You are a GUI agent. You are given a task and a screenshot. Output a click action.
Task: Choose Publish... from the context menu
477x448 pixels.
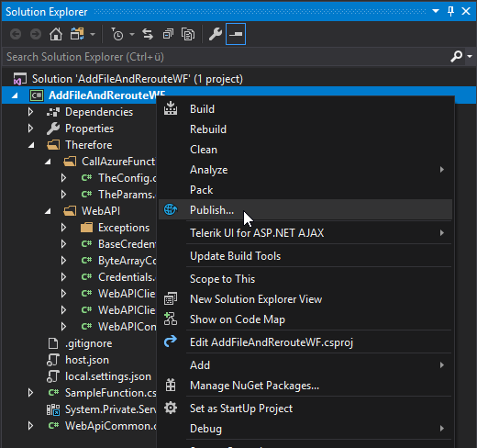pyautogui.click(x=305, y=210)
